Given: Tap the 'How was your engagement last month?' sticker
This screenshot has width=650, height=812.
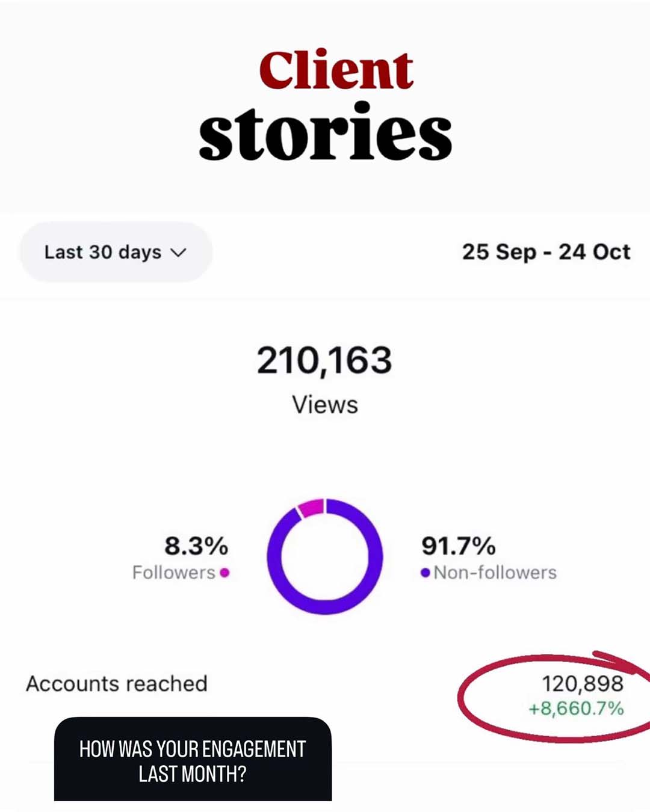Looking at the screenshot, I should [x=193, y=760].
